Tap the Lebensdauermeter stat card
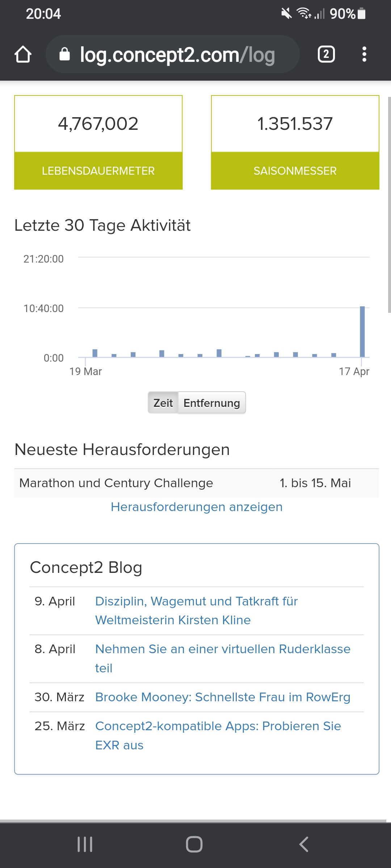 click(x=98, y=142)
